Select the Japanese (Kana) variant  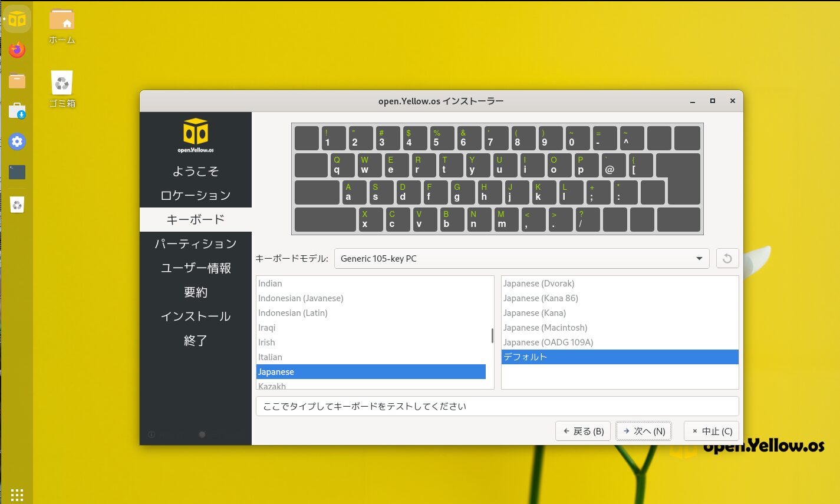(x=535, y=313)
